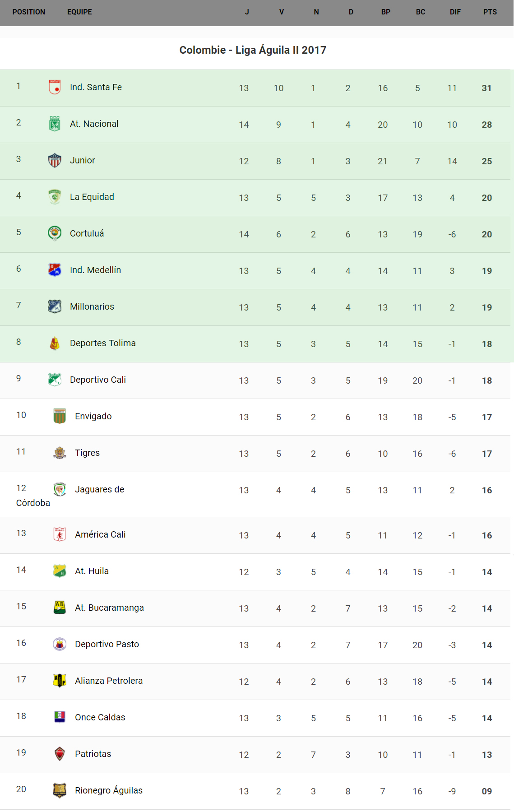
Task: Open the Deportivo Cali team name
Action: (98, 380)
